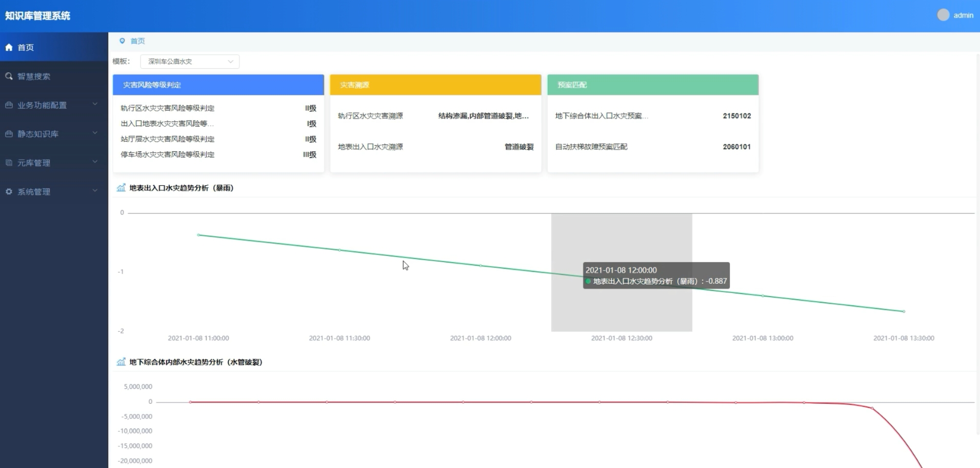This screenshot has width=980, height=468.
Task: Click the 业务功能配置 briefcase icon
Action: 9,105
